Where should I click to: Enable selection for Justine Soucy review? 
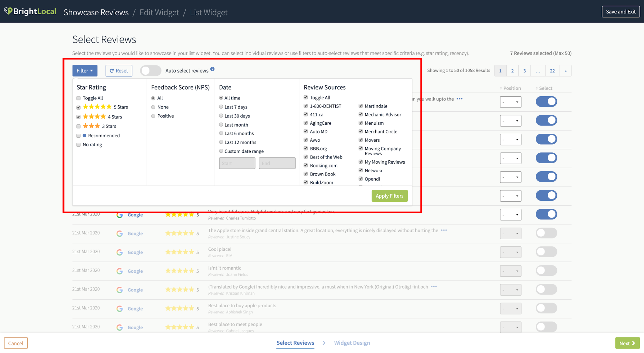click(x=546, y=233)
